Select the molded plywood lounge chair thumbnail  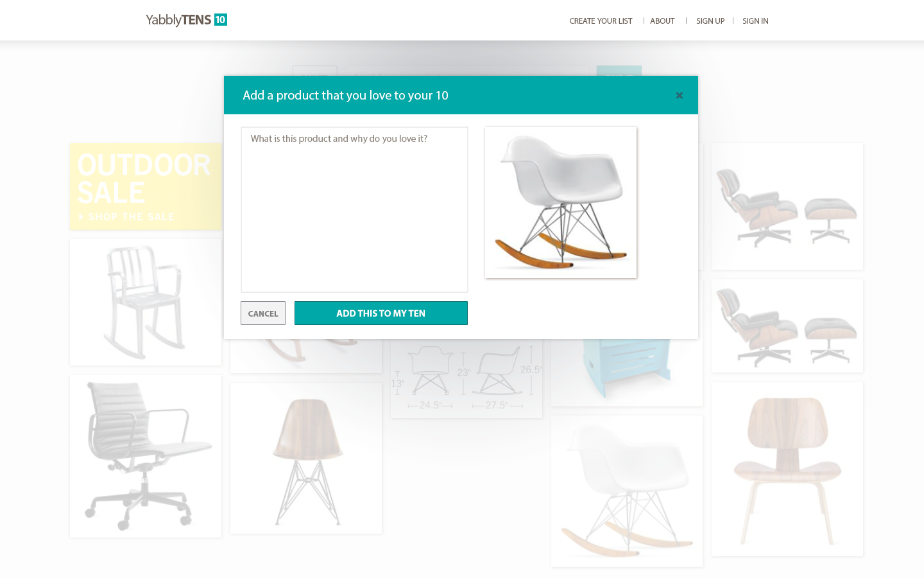click(787, 469)
